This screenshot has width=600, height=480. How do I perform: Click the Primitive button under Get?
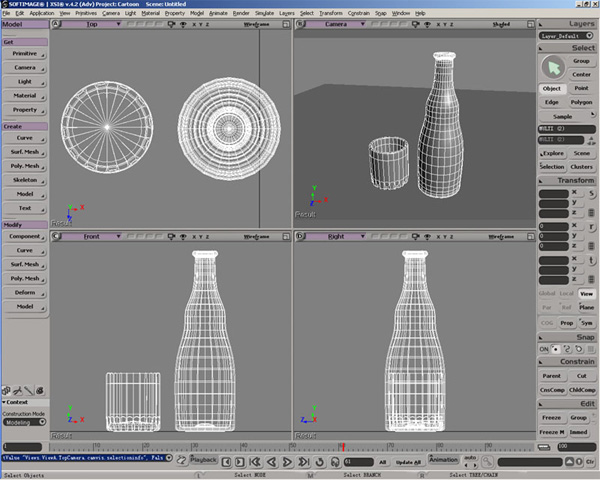24,54
